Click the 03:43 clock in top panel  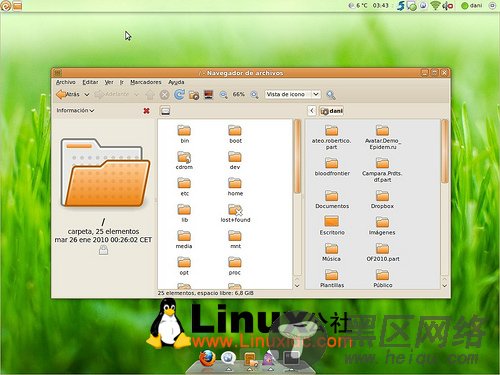pyautogui.click(x=380, y=5)
